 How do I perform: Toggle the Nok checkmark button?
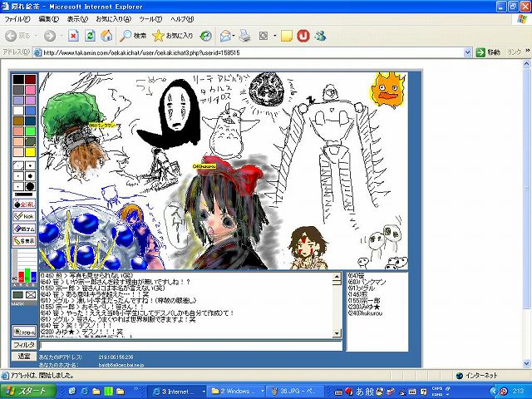[x=24, y=216]
